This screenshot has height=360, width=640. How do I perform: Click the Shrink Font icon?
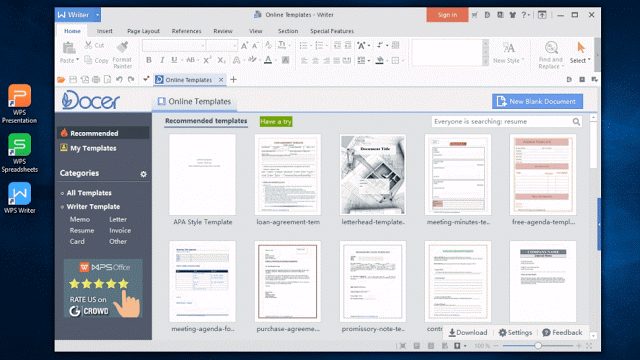[x=256, y=45]
